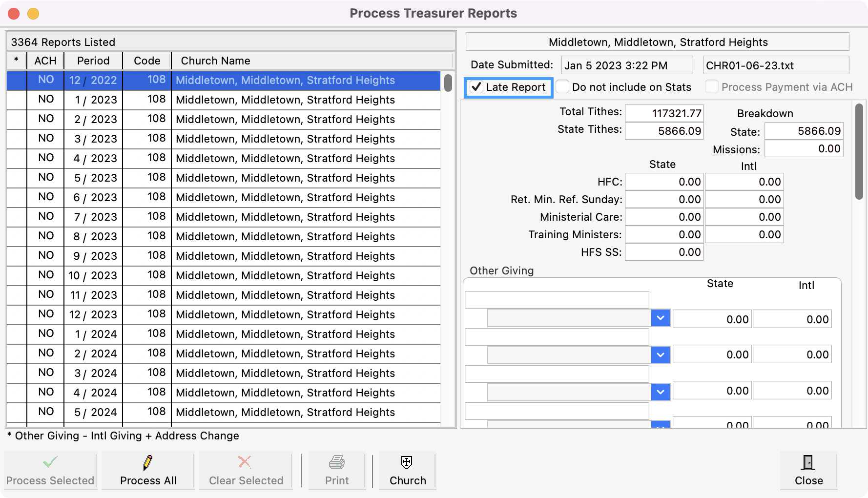Image resolution: width=868 pixels, height=498 pixels.
Task: Click the Total Tithes input field
Action: [664, 112]
